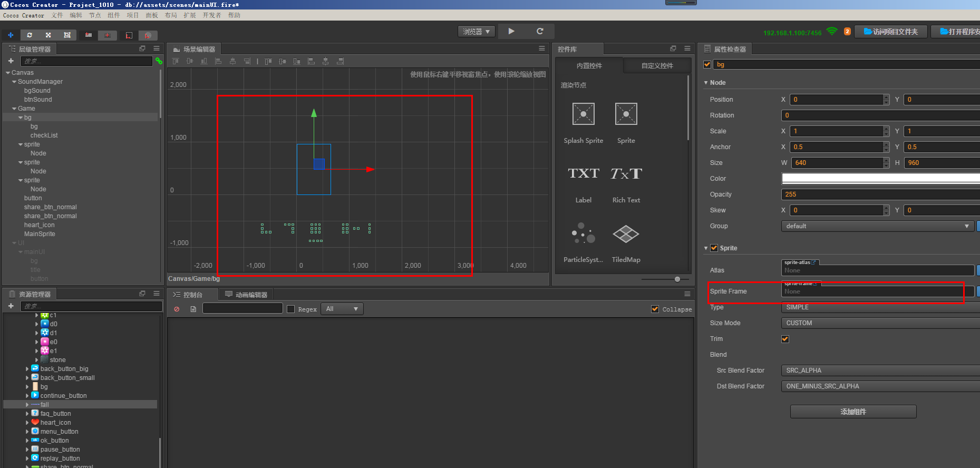Pop out the hierarchy panel
This screenshot has height=468, width=980.
pyautogui.click(x=142, y=48)
